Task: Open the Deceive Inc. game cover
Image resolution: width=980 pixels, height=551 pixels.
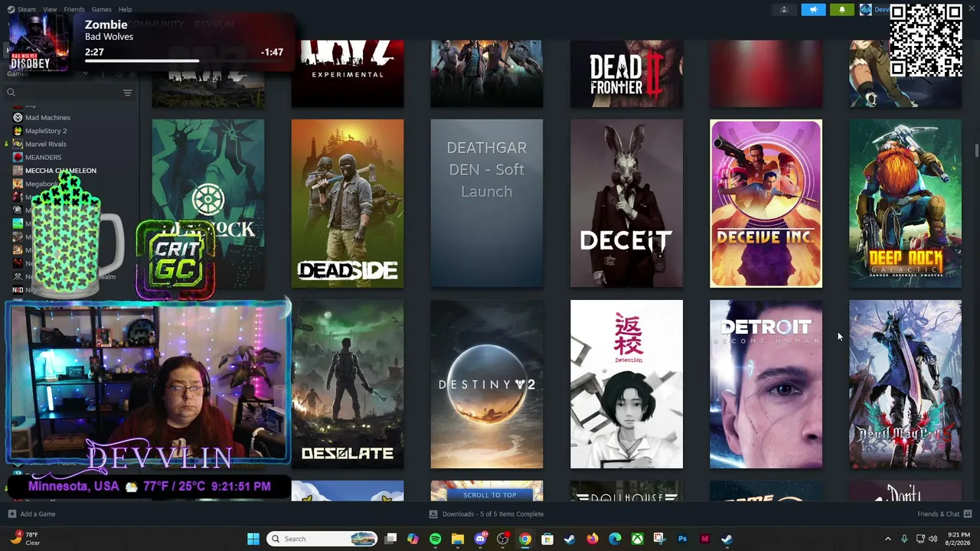Action: tap(766, 204)
